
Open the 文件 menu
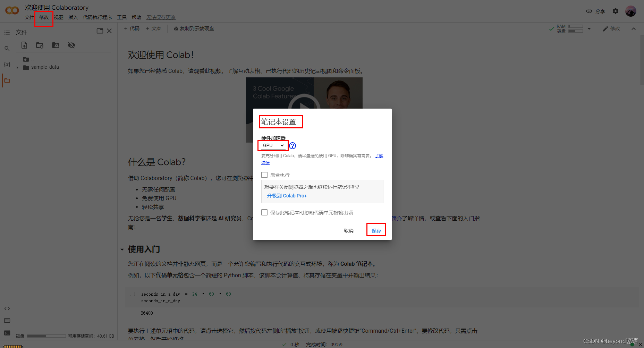click(29, 17)
